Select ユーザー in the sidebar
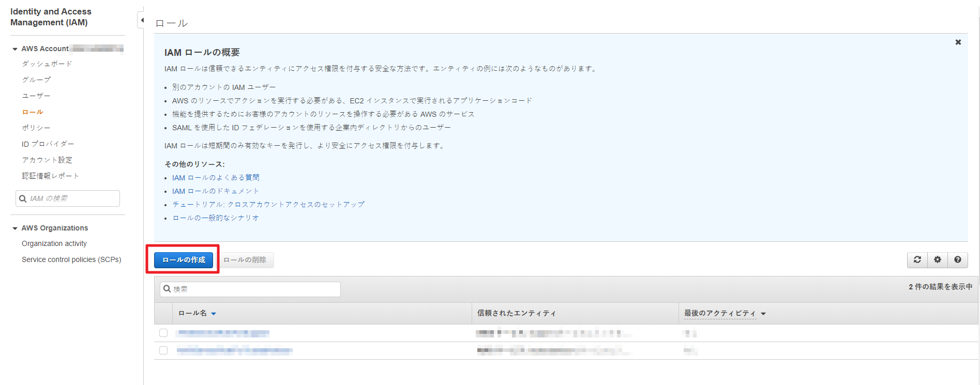The image size is (980, 385). 36,96
